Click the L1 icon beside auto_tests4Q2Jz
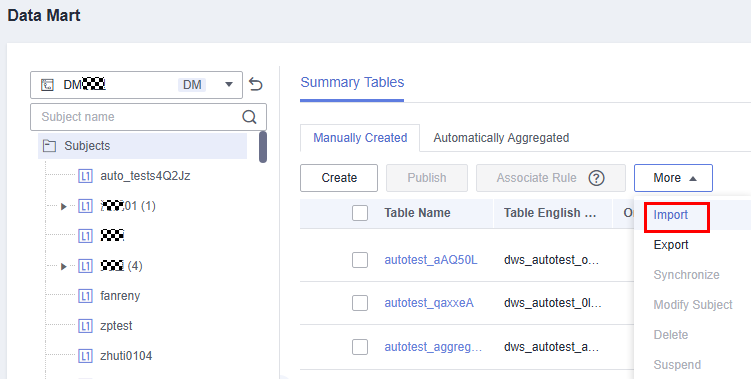 tap(85, 176)
